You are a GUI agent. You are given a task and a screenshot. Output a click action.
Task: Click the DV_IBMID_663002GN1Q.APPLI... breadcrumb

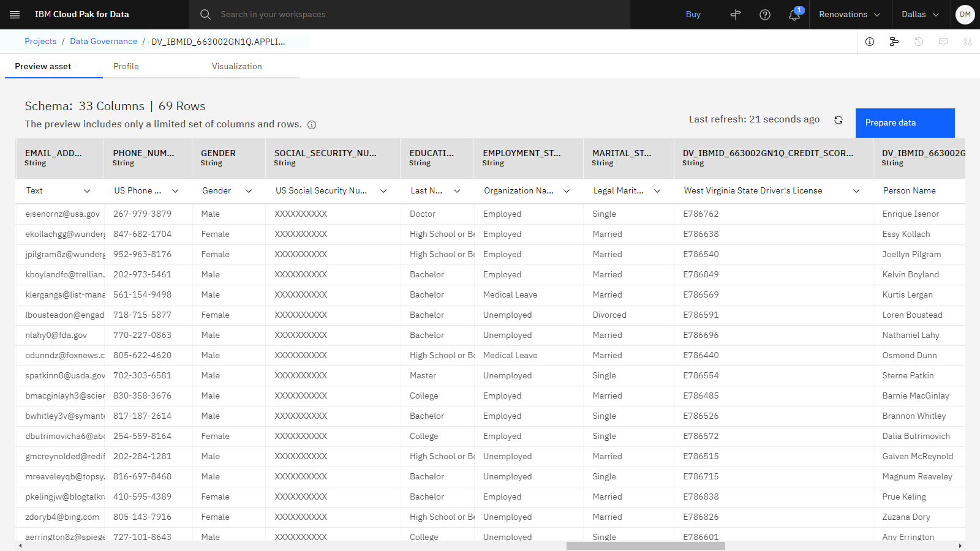218,42
